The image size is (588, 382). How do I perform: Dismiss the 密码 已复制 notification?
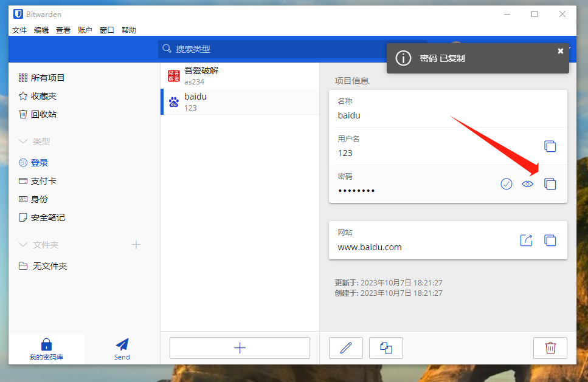pos(560,51)
